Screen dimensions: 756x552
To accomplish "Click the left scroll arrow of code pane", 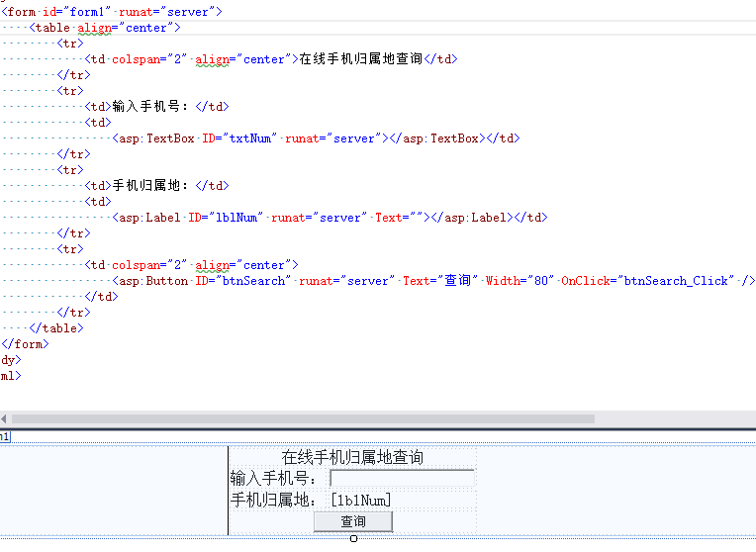I will point(4,418).
